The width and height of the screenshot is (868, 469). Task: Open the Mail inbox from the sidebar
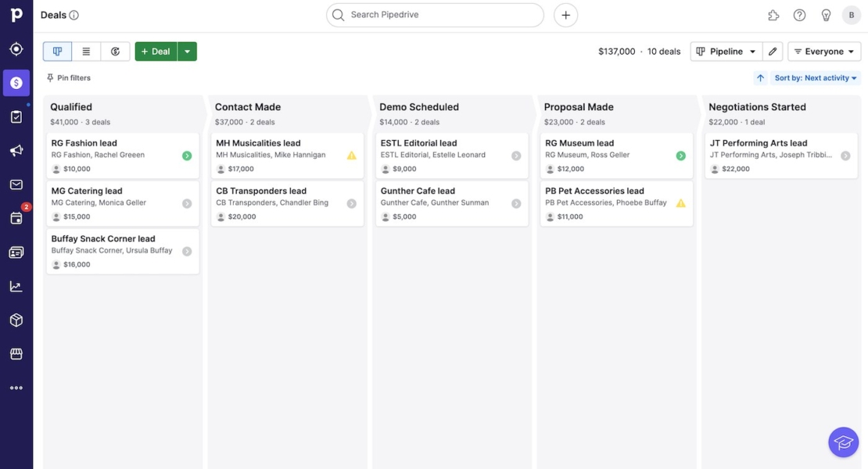click(16, 183)
